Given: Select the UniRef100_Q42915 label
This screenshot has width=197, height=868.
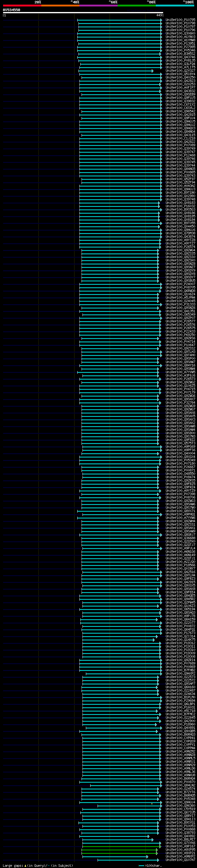Looking at the screenshot, I should tap(180, 582).
